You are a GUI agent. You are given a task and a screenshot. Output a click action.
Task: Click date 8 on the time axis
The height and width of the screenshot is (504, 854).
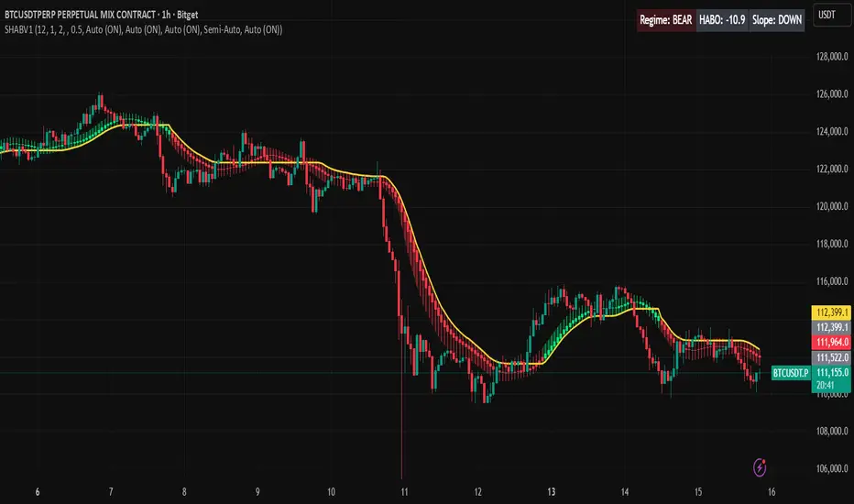[184, 492]
